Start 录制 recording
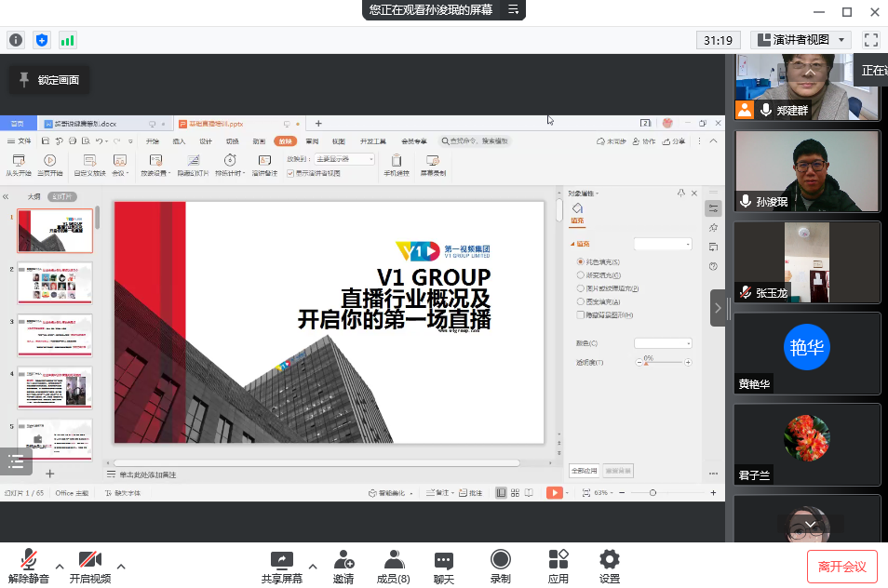The image size is (888, 588). [x=500, y=567]
